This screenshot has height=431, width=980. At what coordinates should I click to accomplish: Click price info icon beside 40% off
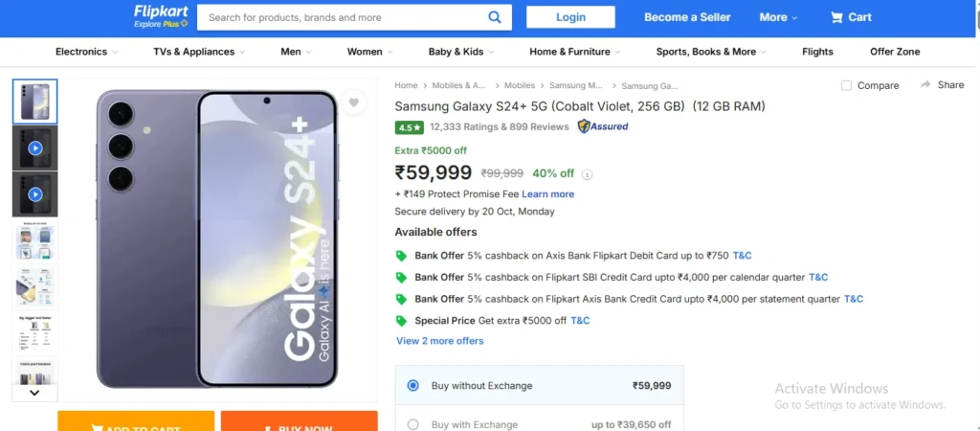[588, 174]
